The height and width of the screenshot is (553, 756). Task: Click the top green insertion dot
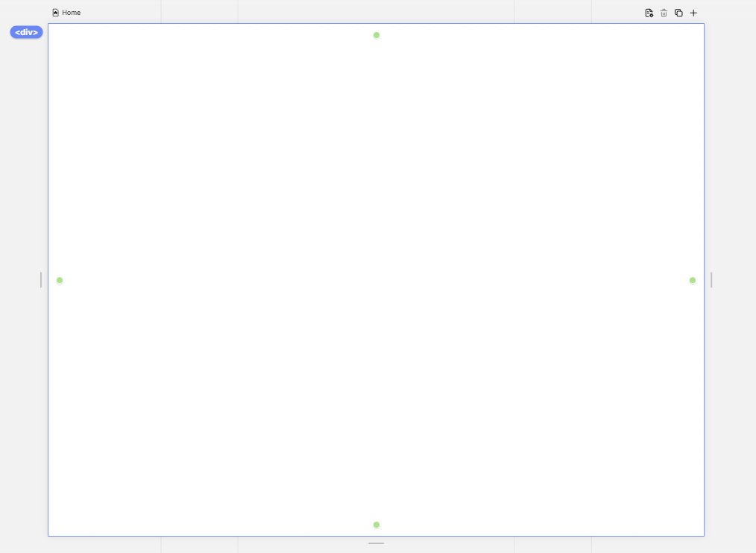(x=377, y=35)
